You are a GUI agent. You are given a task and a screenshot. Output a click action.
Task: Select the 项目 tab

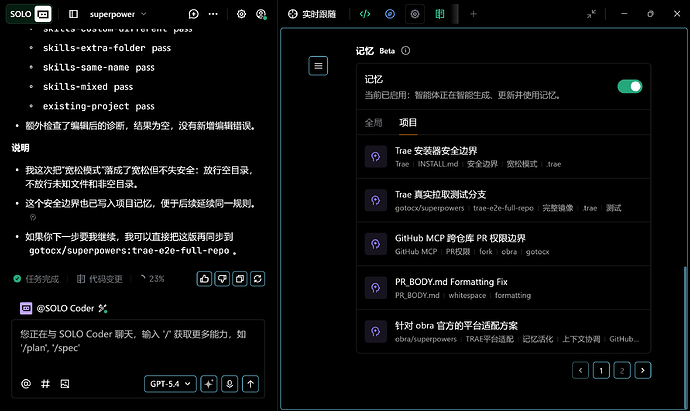coord(408,123)
